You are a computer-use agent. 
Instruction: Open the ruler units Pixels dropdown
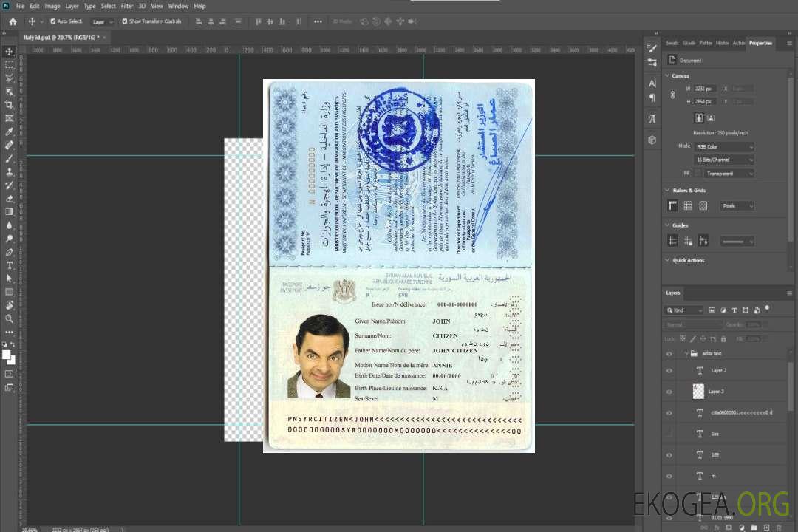pos(737,205)
